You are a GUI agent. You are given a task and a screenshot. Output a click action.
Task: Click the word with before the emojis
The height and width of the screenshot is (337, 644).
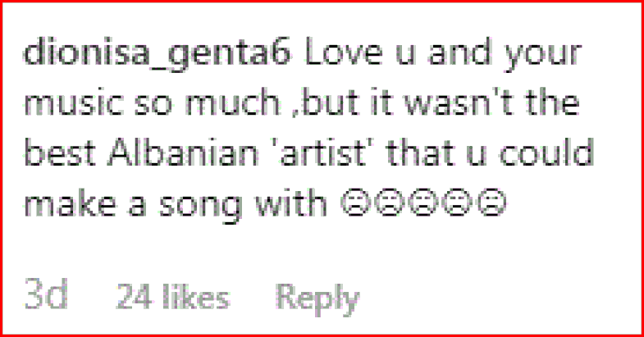pos(290,202)
